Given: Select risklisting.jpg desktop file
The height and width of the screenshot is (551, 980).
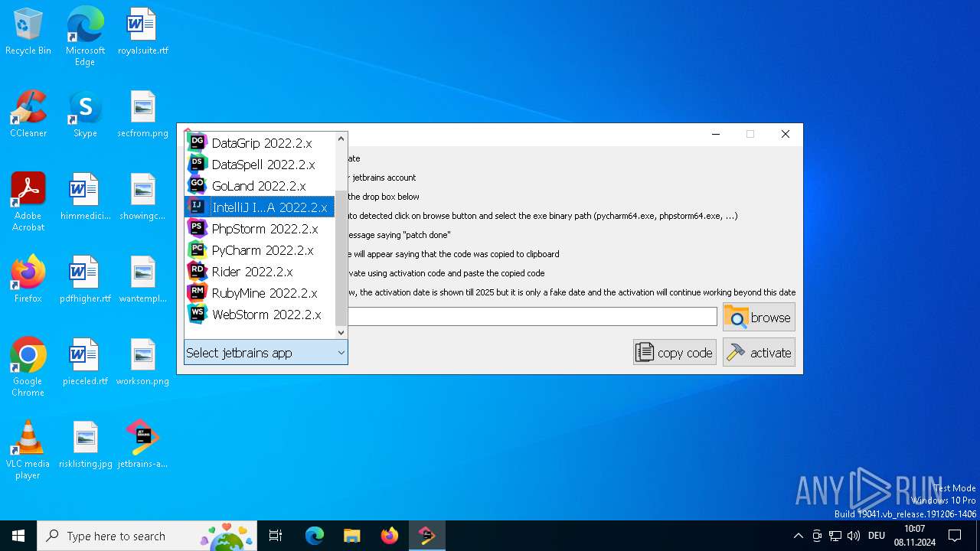Looking at the screenshot, I should 85,445.
